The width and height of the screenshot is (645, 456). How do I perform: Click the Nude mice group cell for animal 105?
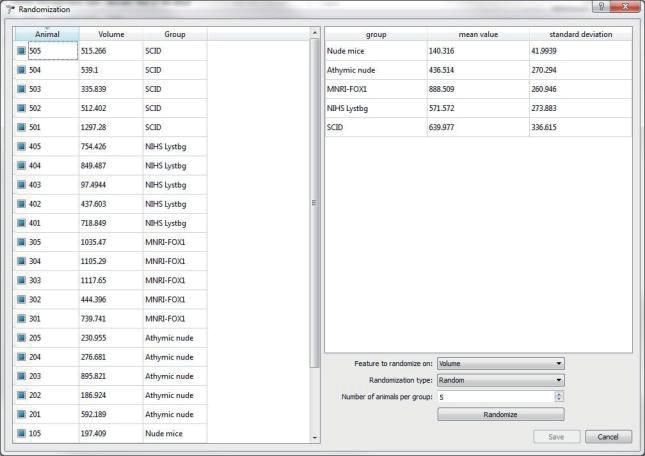175,433
